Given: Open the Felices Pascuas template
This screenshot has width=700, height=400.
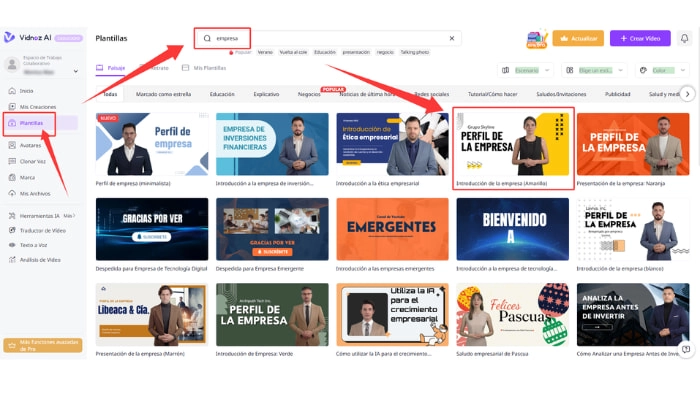Looking at the screenshot, I should (512, 314).
